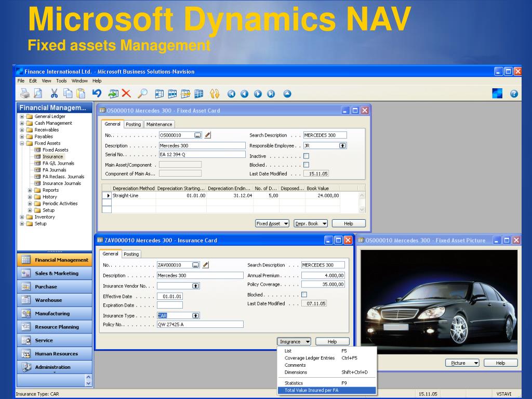Open Depr. Book dropdown button

tap(311, 223)
